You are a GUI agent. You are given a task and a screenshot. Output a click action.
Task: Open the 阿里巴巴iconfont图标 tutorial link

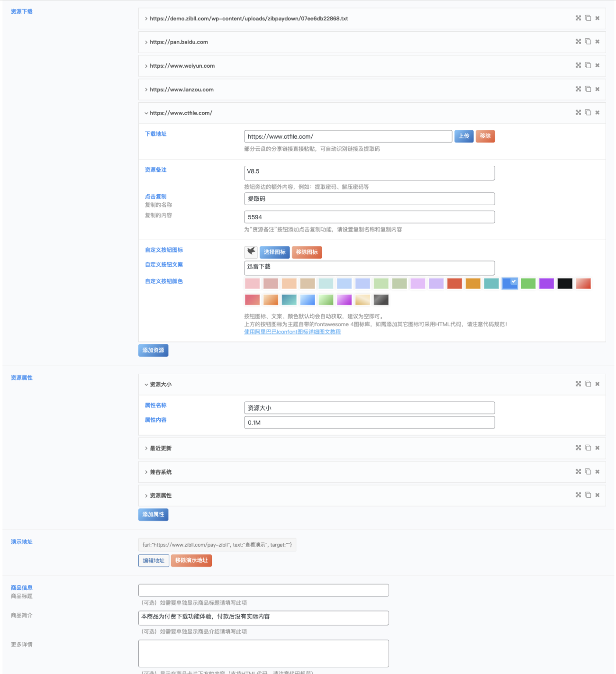(x=292, y=332)
